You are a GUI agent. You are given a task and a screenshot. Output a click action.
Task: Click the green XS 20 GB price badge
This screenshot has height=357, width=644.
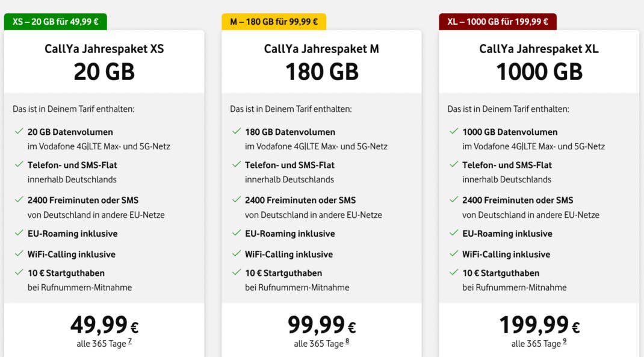point(55,22)
